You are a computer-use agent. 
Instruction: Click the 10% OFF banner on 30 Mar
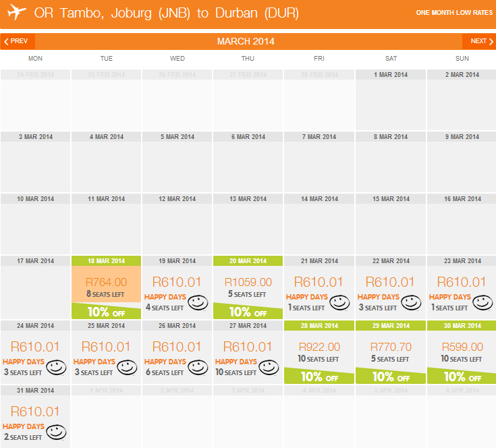pos(462,376)
